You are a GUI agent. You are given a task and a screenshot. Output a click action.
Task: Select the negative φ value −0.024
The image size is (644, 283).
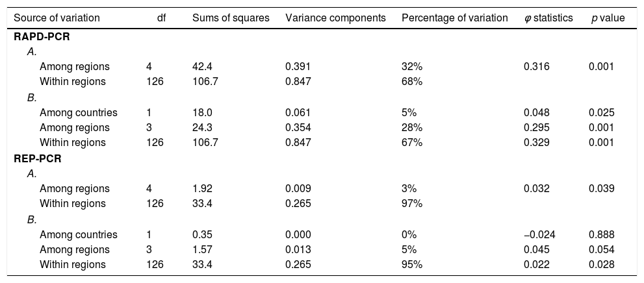(538, 234)
